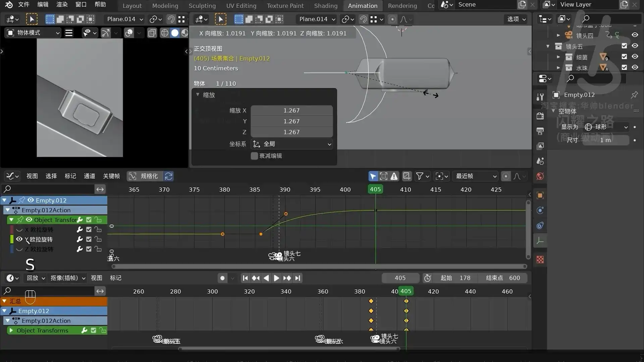Open the World properties tab icon
644x362 pixels.
(540, 176)
